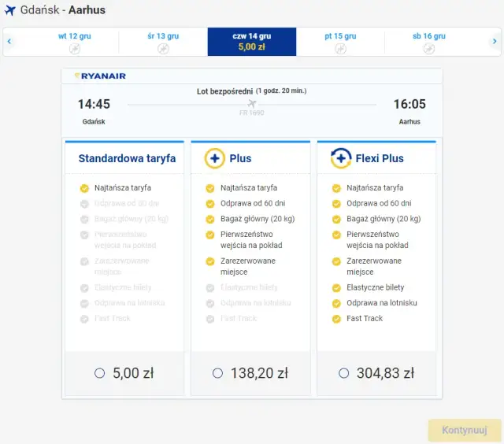Go to previous dates with left arrow
The image size is (504, 444).
pos(9,41)
